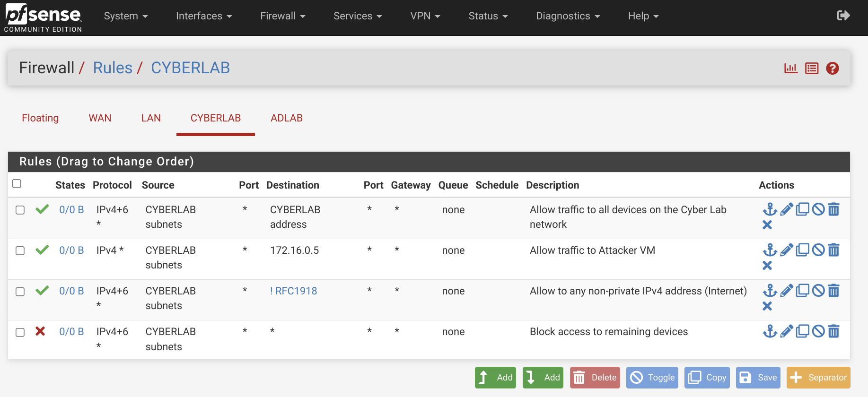The image size is (868, 397).
Task: Click the red Delete button
Action: (x=595, y=378)
